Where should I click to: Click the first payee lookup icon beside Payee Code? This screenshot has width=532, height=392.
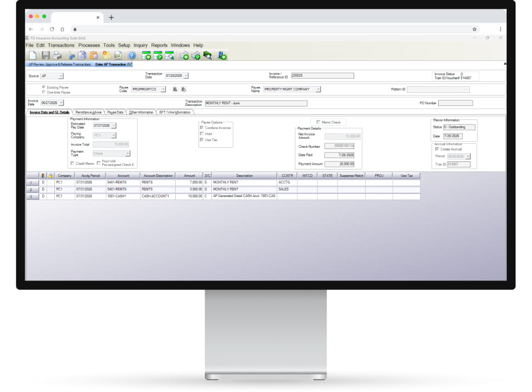point(175,89)
